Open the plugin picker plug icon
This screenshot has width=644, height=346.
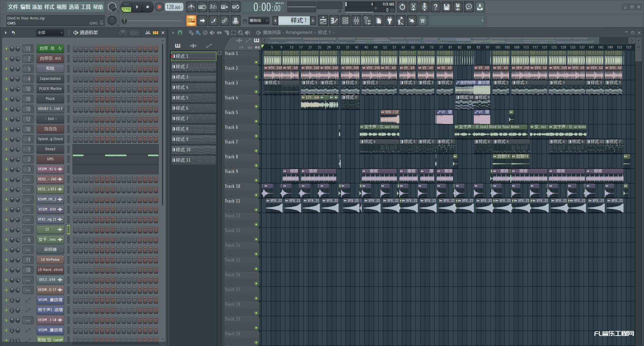(389, 21)
